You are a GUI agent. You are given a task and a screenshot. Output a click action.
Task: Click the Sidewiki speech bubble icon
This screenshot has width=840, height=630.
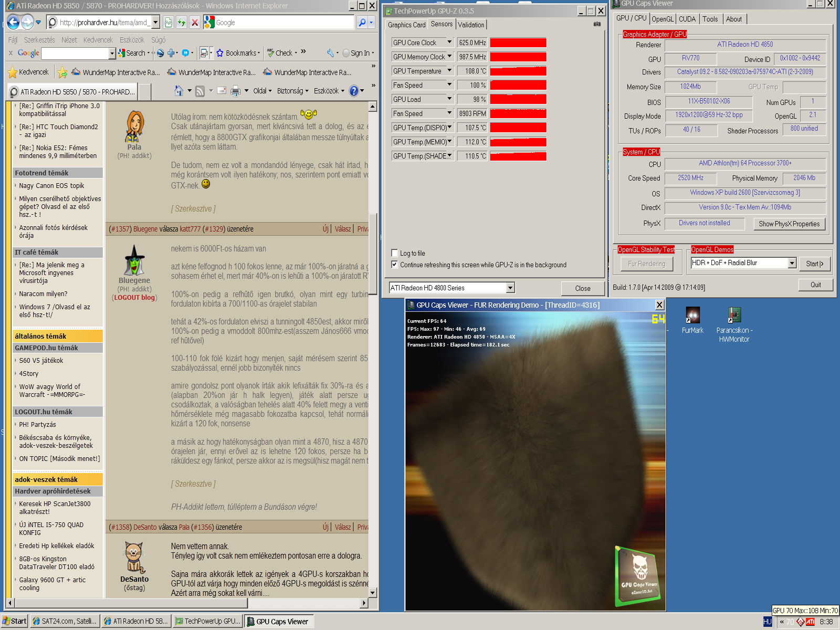coord(185,53)
